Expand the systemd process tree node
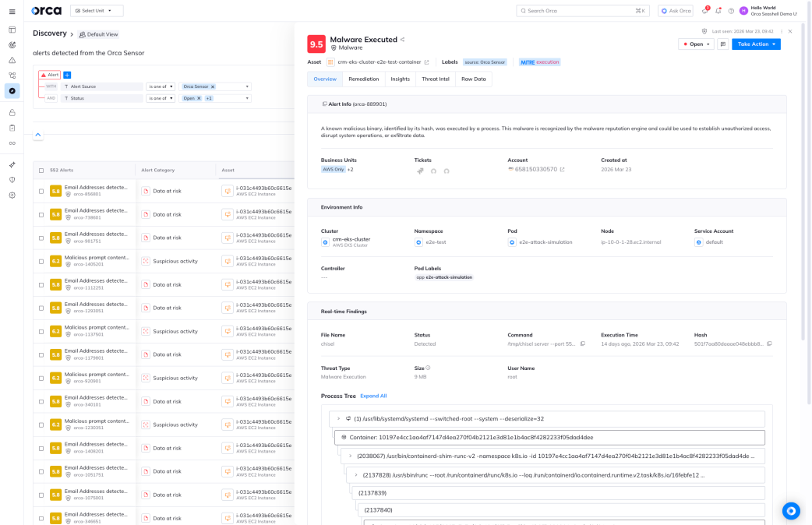This screenshot has height=525, width=812. [339, 419]
